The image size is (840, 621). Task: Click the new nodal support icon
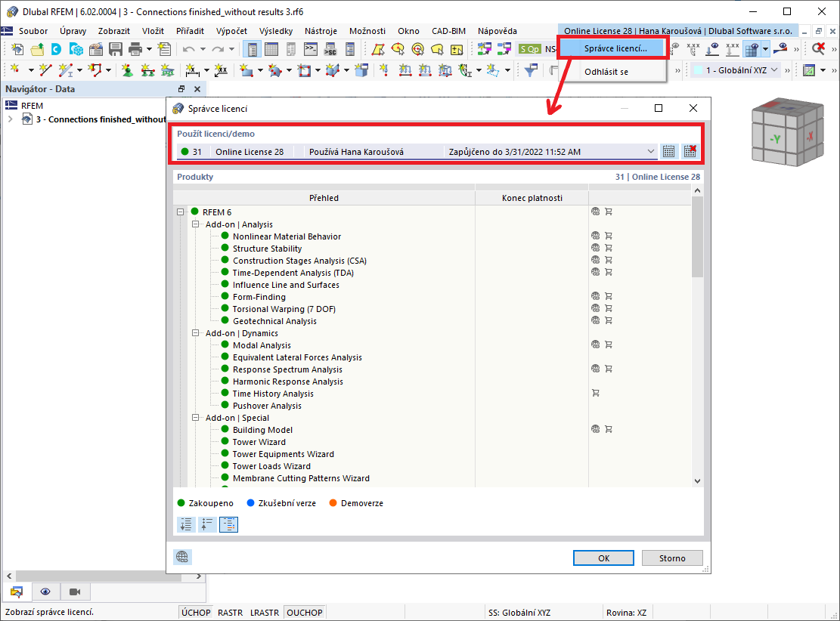click(x=127, y=70)
